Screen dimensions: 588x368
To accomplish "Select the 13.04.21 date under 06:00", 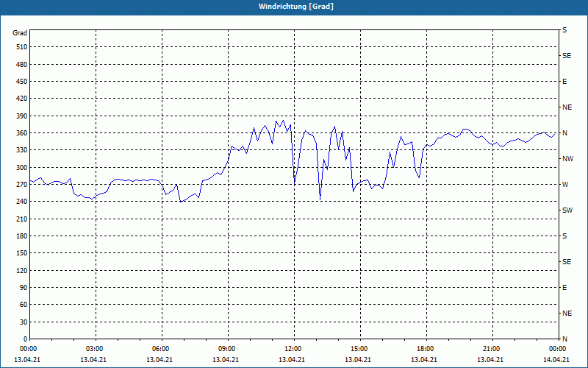I will (159, 360).
